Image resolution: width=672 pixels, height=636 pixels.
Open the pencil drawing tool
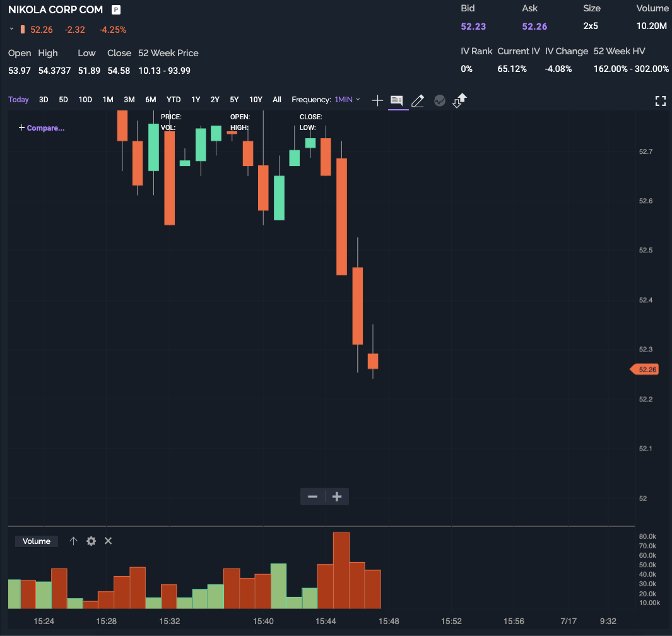pyautogui.click(x=418, y=101)
